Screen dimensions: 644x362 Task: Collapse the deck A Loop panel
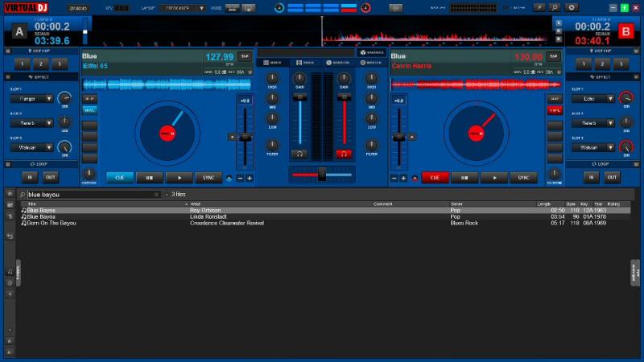(8, 164)
